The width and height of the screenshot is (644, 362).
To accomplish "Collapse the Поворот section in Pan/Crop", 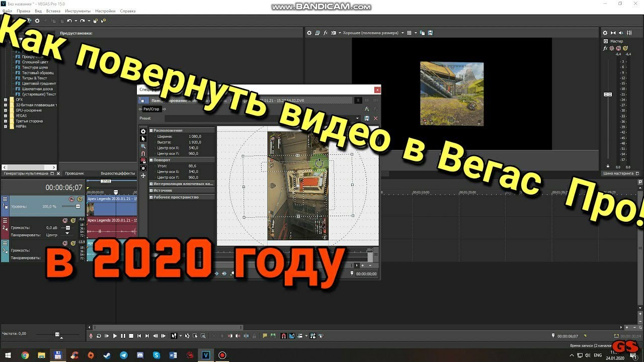I will [151, 160].
